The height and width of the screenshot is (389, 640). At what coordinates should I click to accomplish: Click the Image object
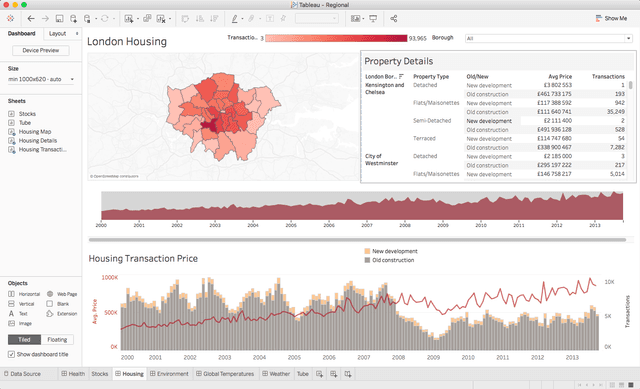pyautogui.click(x=20, y=323)
